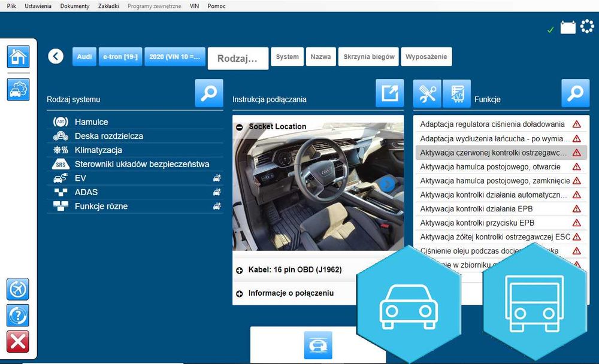Open the Dokumenty menu
The height and width of the screenshot is (364, 599).
tap(75, 6)
